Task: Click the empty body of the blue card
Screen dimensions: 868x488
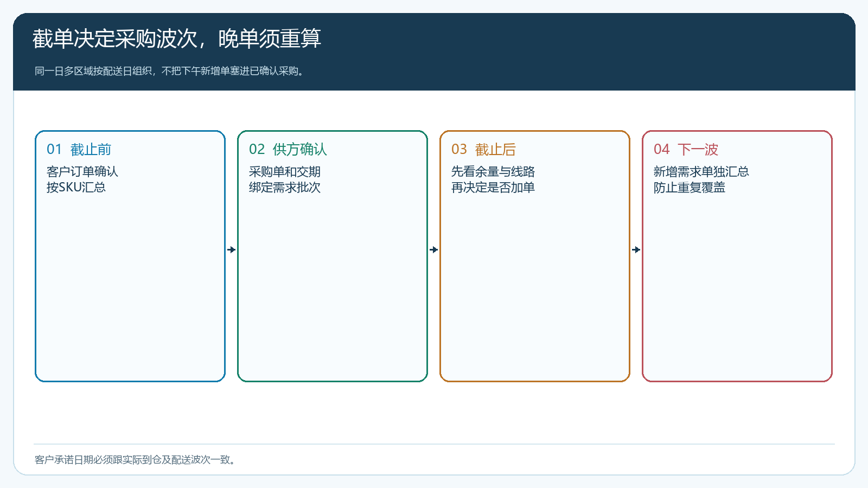Action: (x=130, y=287)
